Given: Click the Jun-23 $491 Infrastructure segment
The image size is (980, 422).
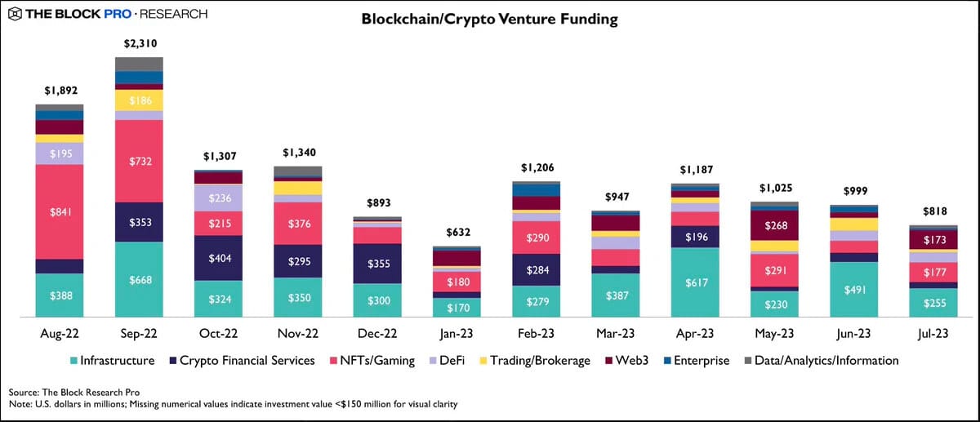Looking at the screenshot, I should pyautogui.click(x=853, y=289).
